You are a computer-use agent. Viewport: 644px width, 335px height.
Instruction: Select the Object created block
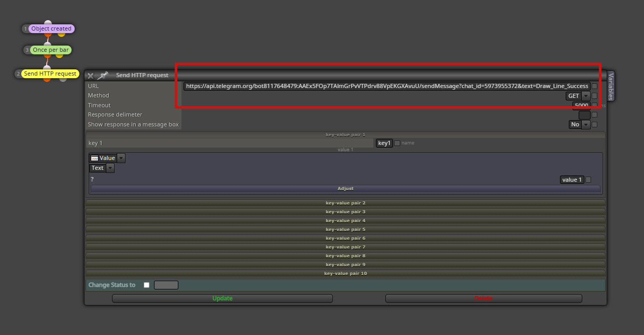pos(51,29)
